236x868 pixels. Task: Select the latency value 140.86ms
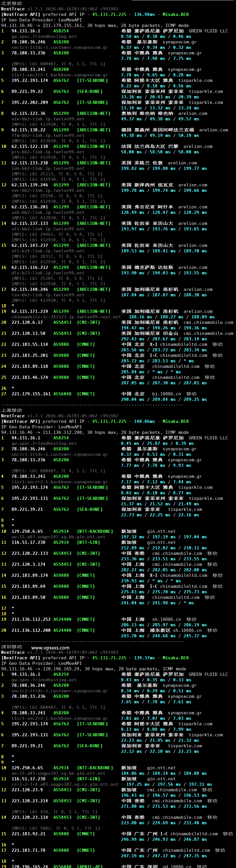coord(144,421)
